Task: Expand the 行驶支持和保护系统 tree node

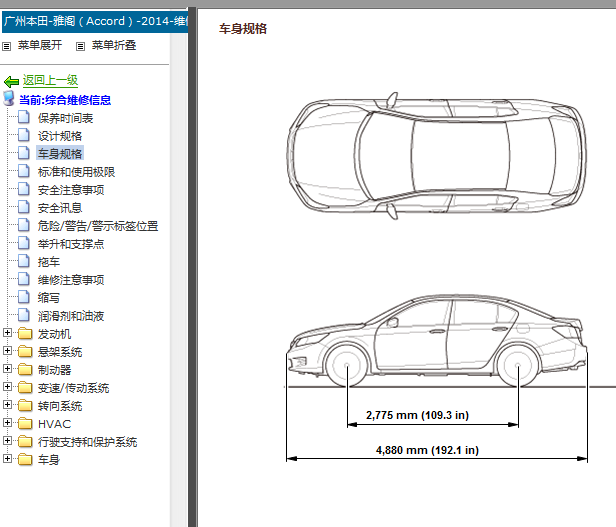Action: point(7,441)
